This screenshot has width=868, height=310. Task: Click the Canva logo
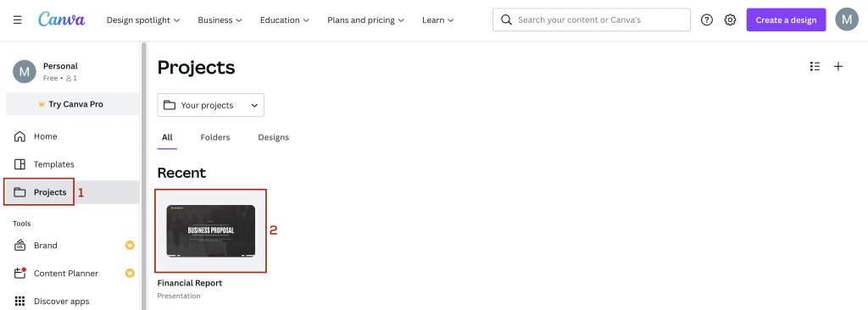click(61, 19)
